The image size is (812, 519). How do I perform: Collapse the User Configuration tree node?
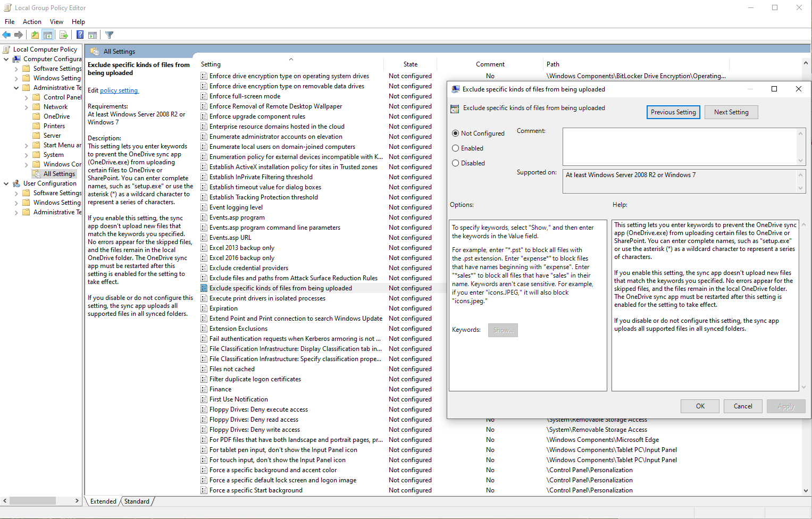6,183
